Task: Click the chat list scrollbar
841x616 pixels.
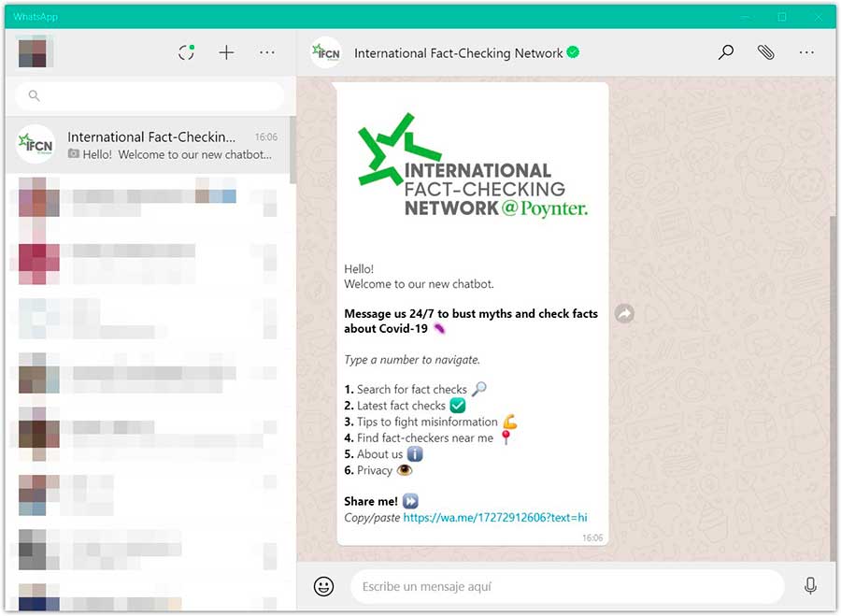Action: coord(292,150)
